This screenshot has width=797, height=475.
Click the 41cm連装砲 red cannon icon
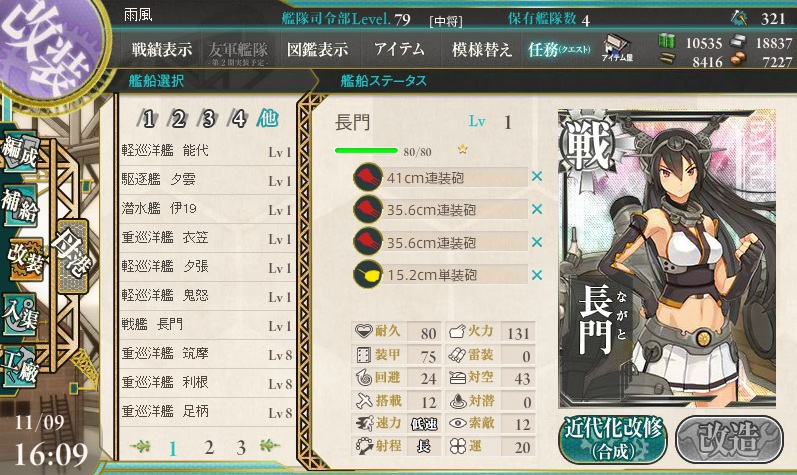click(367, 177)
